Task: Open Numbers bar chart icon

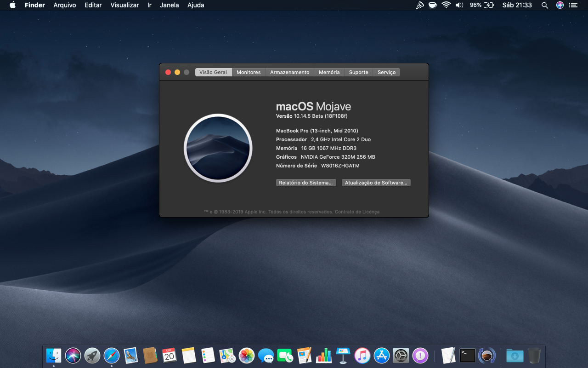Action: click(x=324, y=356)
